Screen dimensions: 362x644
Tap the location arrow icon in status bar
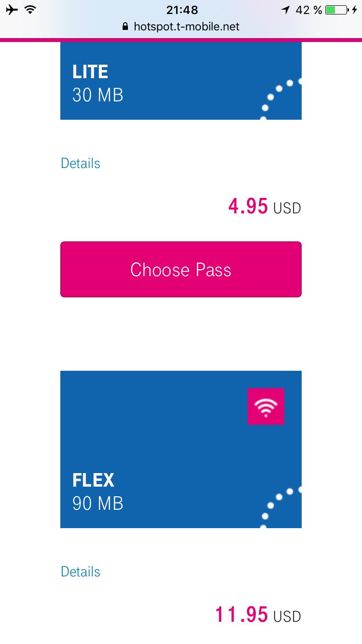click(286, 10)
